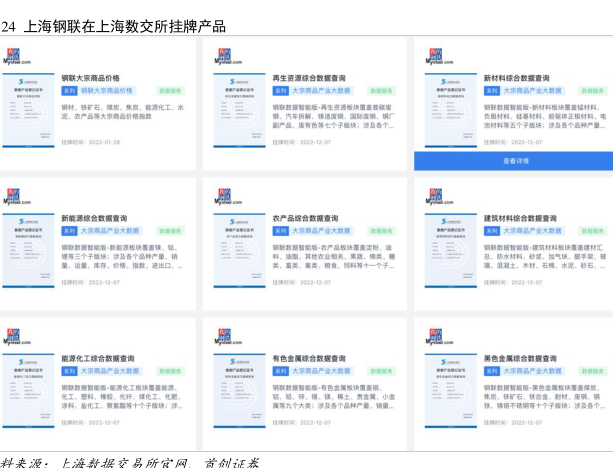
Task: Open the 钢联大宗商品价格 product title
Action: [90, 78]
